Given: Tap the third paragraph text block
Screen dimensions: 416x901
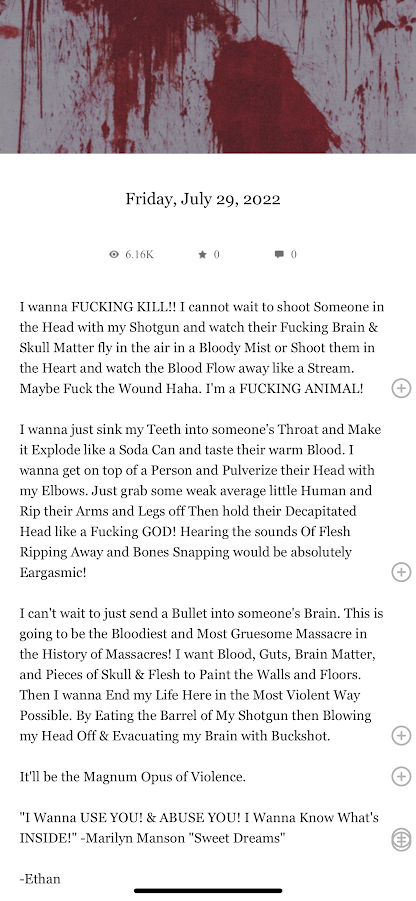Looking at the screenshot, I should (x=201, y=675).
